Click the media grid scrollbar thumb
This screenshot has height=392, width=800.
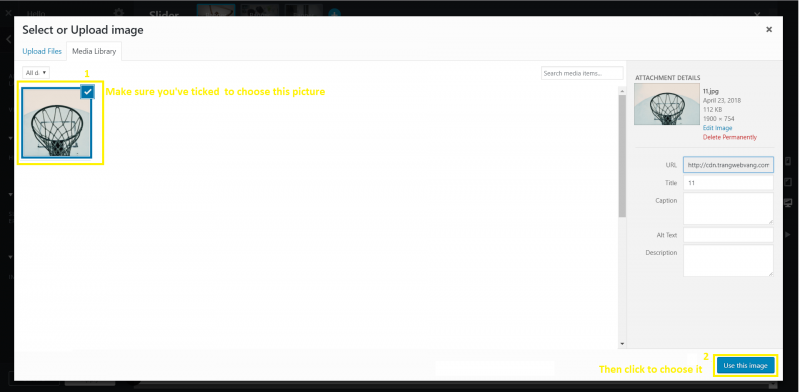[x=622, y=156]
